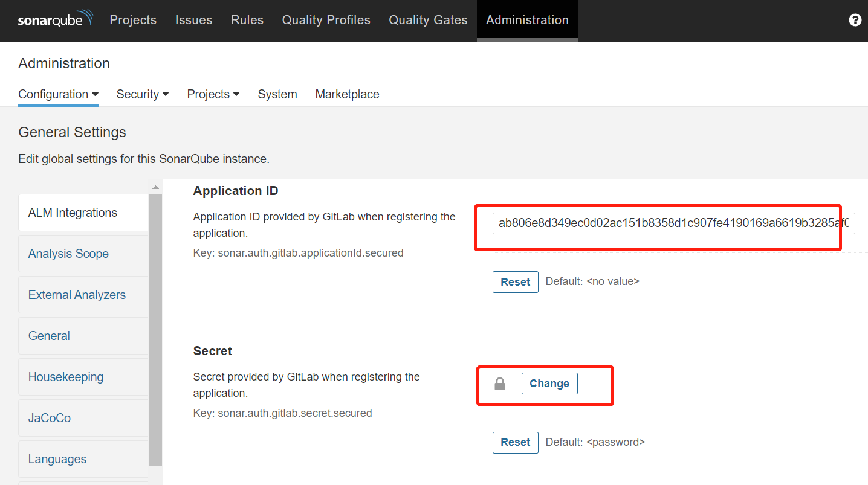This screenshot has height=485, width=868.
Task: Click the settings sidebar scrollbar
Action: 157,332
